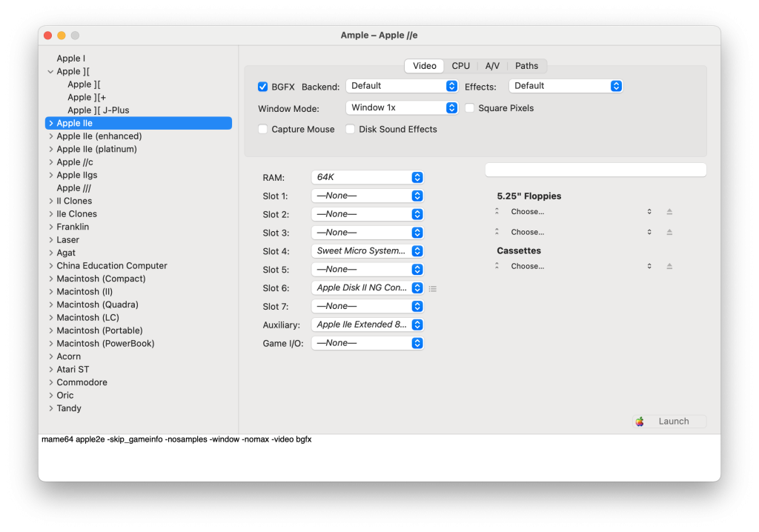Click stepper arrows left of first floppy Choose
Image resolution: width=759 pixels, height=532 pixels.
click(x=497, y=211)
